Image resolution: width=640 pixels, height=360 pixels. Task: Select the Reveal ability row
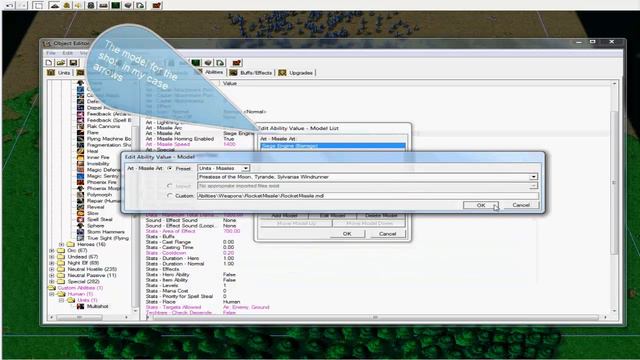[95, 207]
